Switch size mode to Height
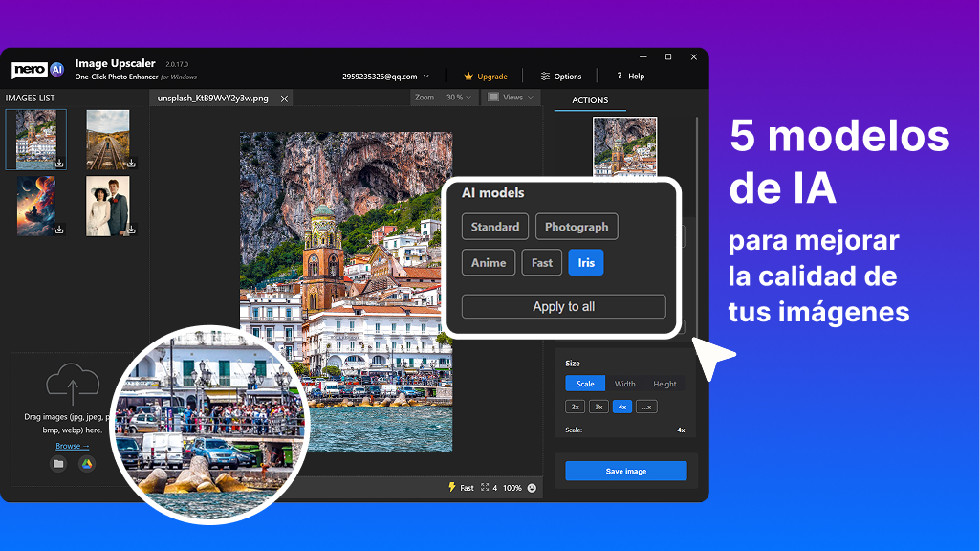The width and height of the screenshot is (980, 551). pos(664,383)
